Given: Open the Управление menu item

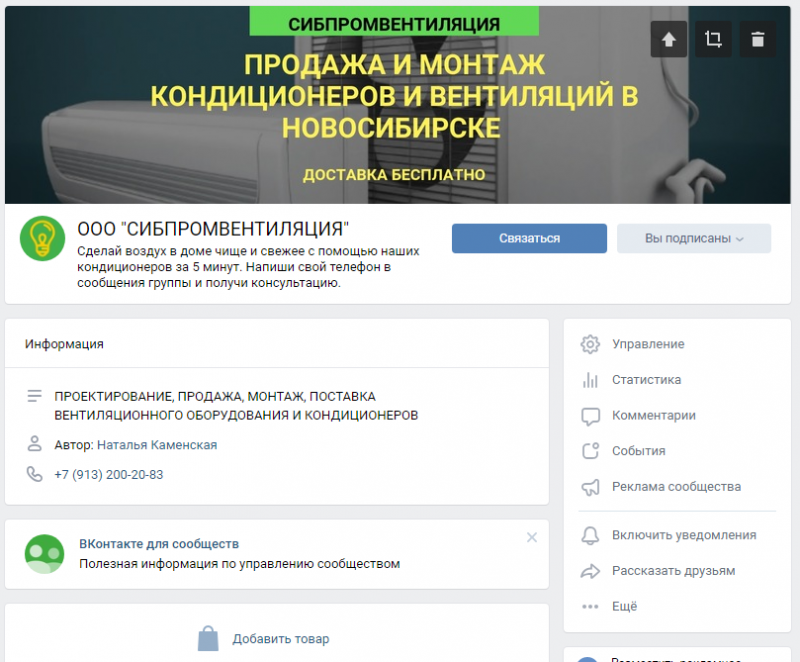Looking at the screenshot, I should pyautogui.click(x=648, y=344).
